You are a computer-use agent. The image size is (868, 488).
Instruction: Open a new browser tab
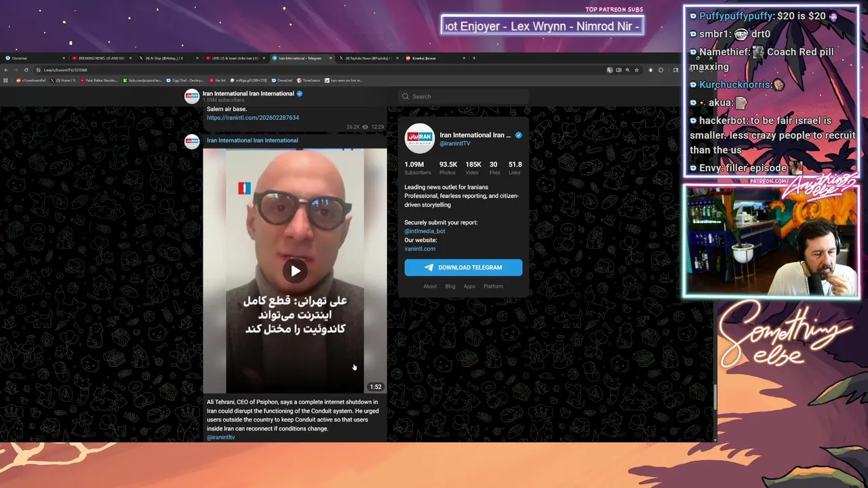pyautogui.click(x=474, y=58)
